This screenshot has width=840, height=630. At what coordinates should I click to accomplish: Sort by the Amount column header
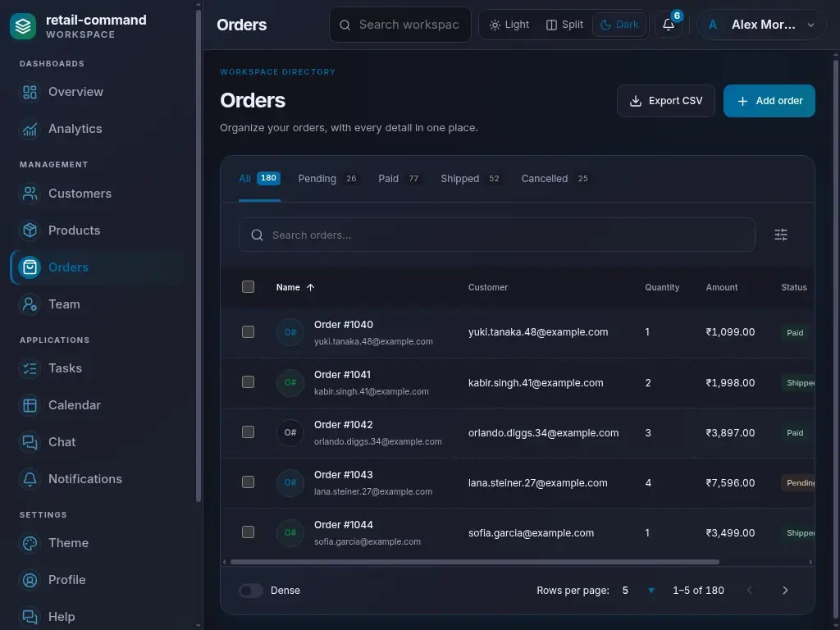[722, 288]
